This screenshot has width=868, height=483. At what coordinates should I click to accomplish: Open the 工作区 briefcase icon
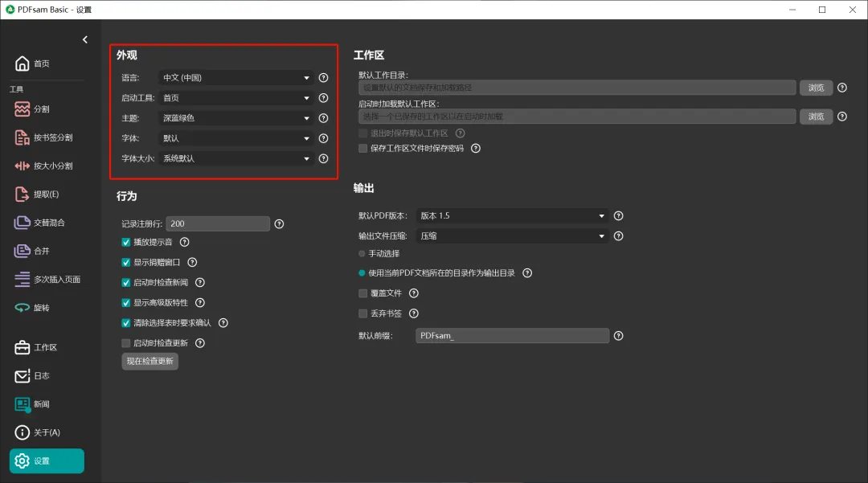(23, 347)
